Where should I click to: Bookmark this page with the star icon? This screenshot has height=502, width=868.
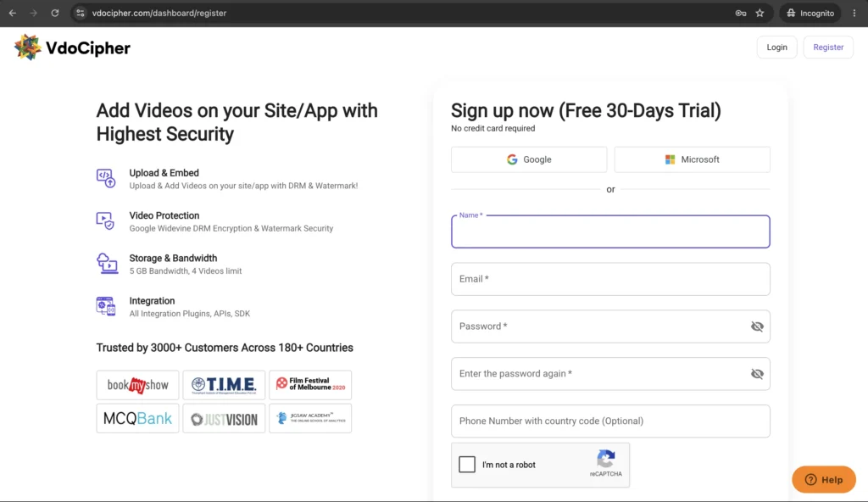click(760, 13)
